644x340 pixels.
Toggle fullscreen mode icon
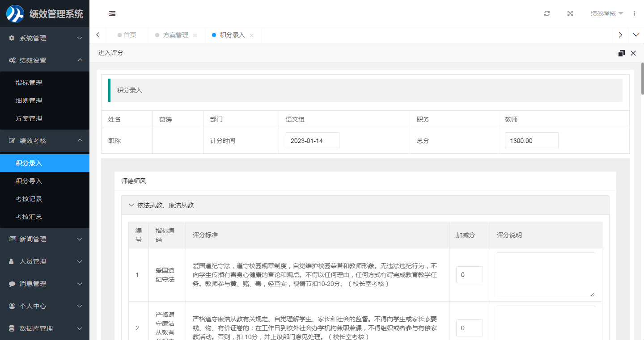click(x=570, y=13)
